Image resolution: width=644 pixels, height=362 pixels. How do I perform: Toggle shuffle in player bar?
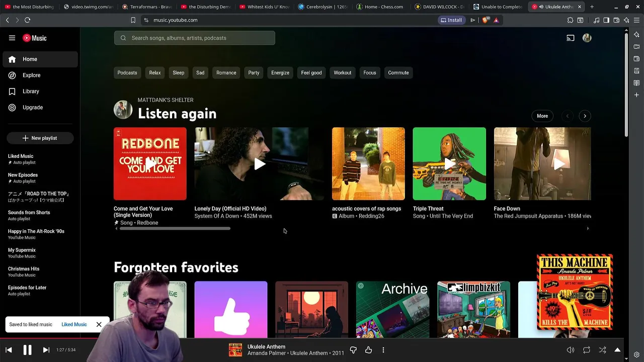tap(602, 350)
